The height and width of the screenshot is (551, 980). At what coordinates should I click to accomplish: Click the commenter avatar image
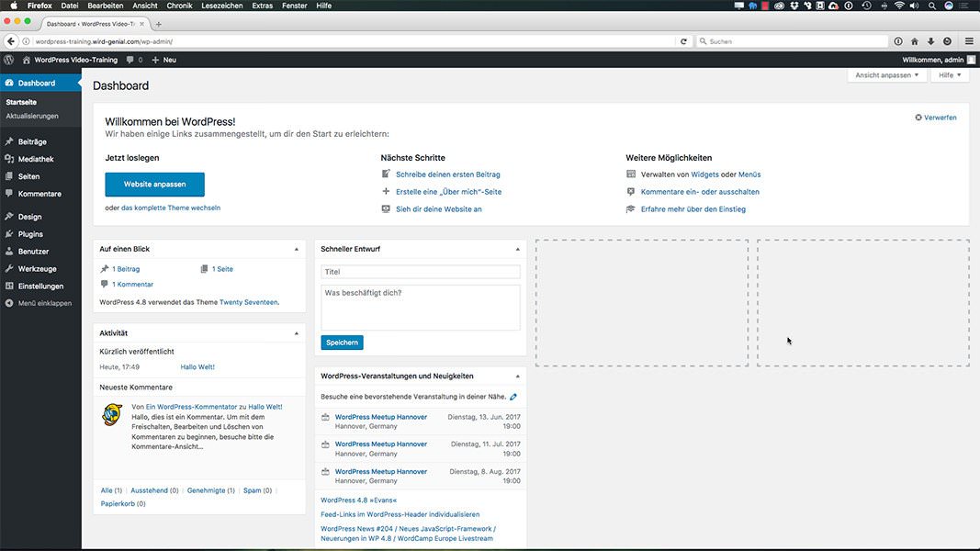point(112,415)
